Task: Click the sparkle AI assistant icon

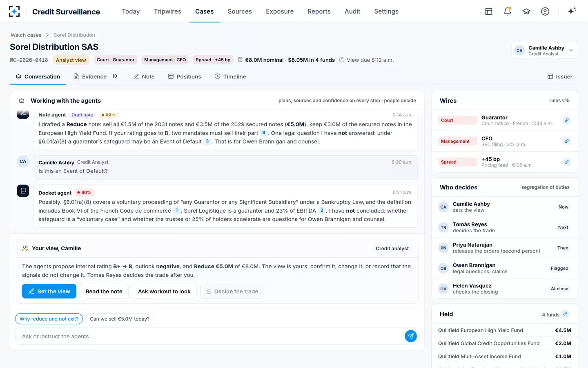Action: 572,11
